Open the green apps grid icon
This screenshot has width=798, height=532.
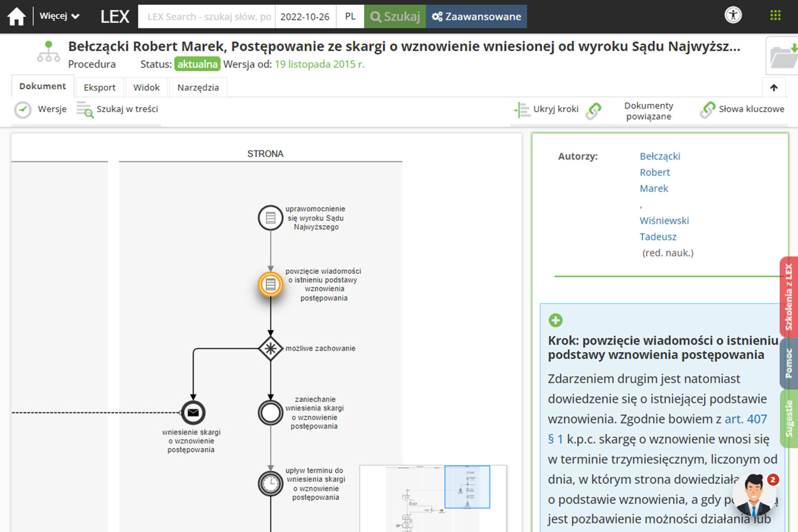click(x=775, y=15)
